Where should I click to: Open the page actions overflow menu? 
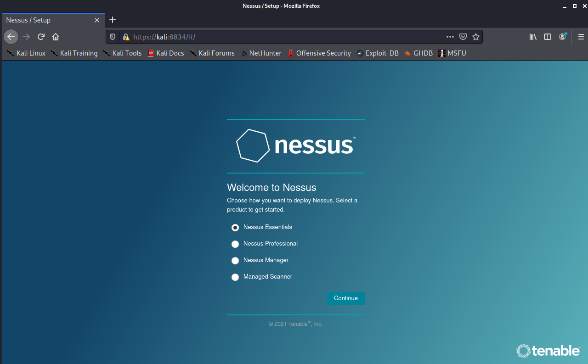click(450, 37)
